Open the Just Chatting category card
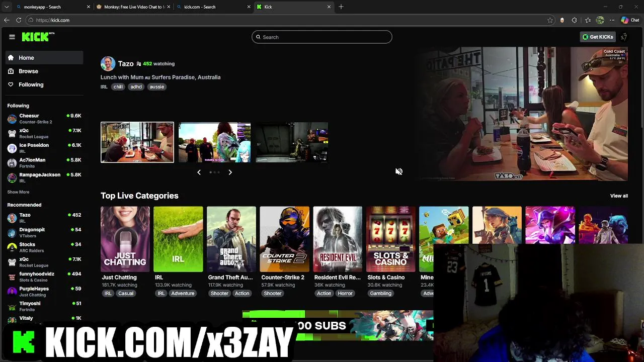 [125, 239]
